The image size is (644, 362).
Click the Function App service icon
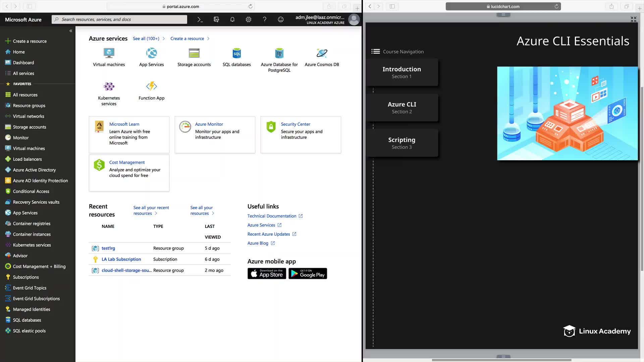pyautogui.click(x=151, y=86)
